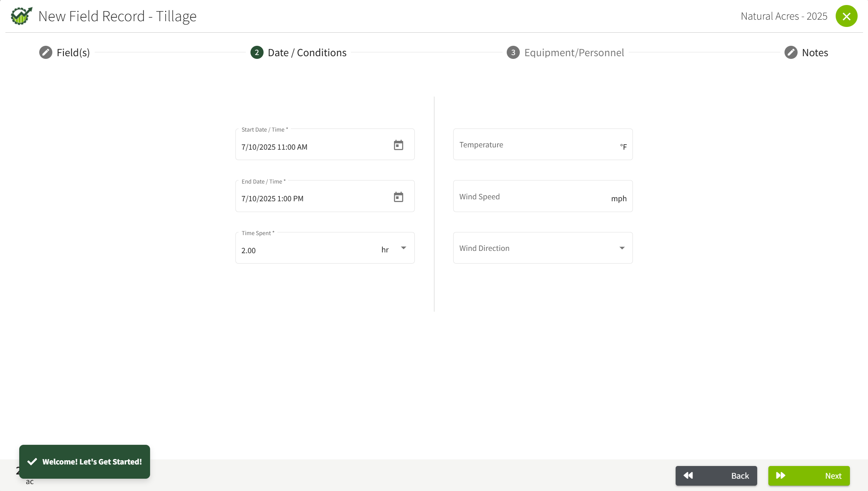Screen dimensions: 868x491
Task: Click the Natural Acres - 2025 label
Action: (x=784, y=16)
